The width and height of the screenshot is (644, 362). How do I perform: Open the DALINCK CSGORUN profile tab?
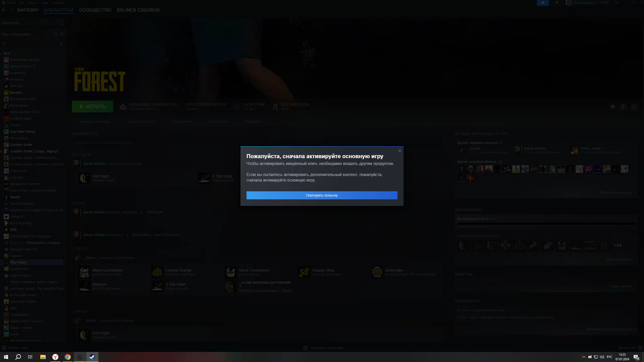coord(138,10)
